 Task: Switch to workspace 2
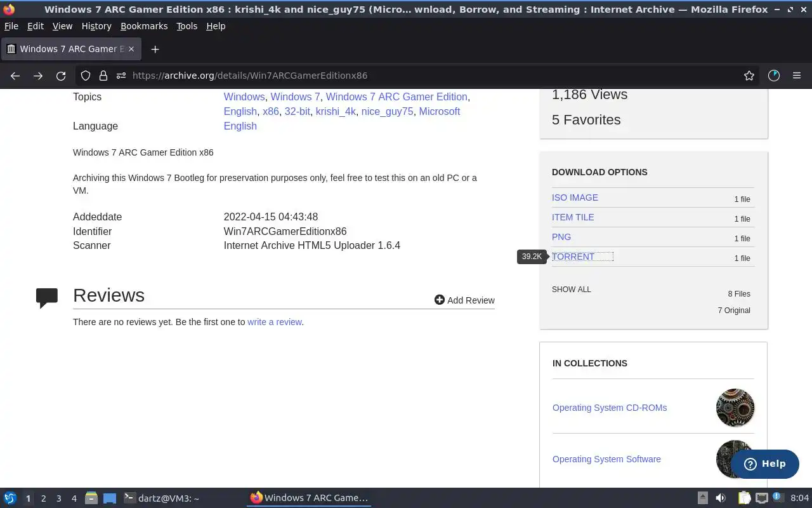click(x=44, y=498)
